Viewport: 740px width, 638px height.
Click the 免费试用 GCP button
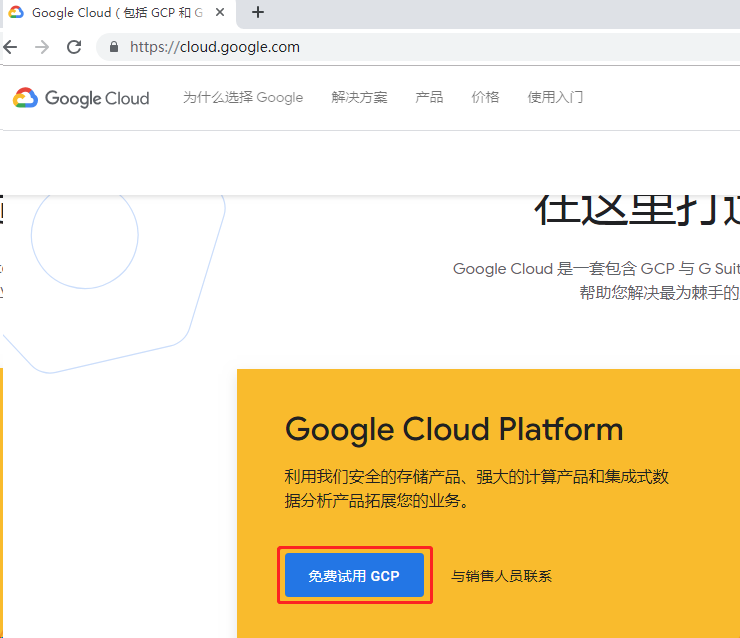[x=354, y=575]
